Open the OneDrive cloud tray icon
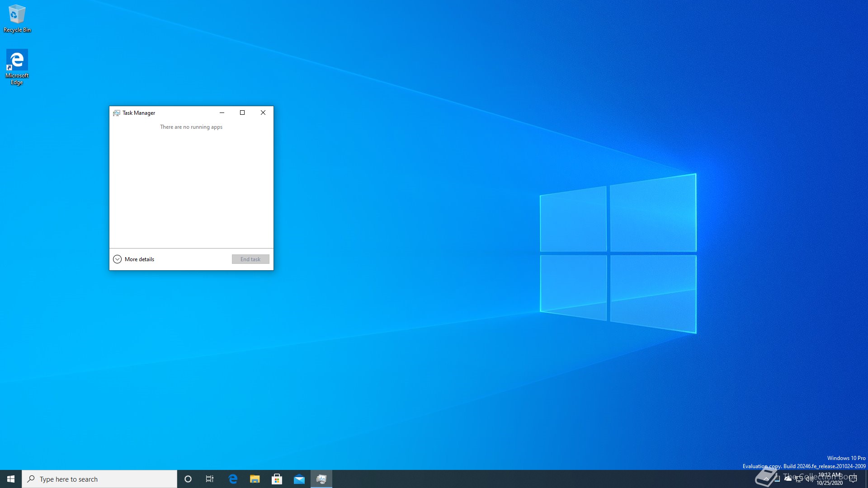 click(788, 479)
